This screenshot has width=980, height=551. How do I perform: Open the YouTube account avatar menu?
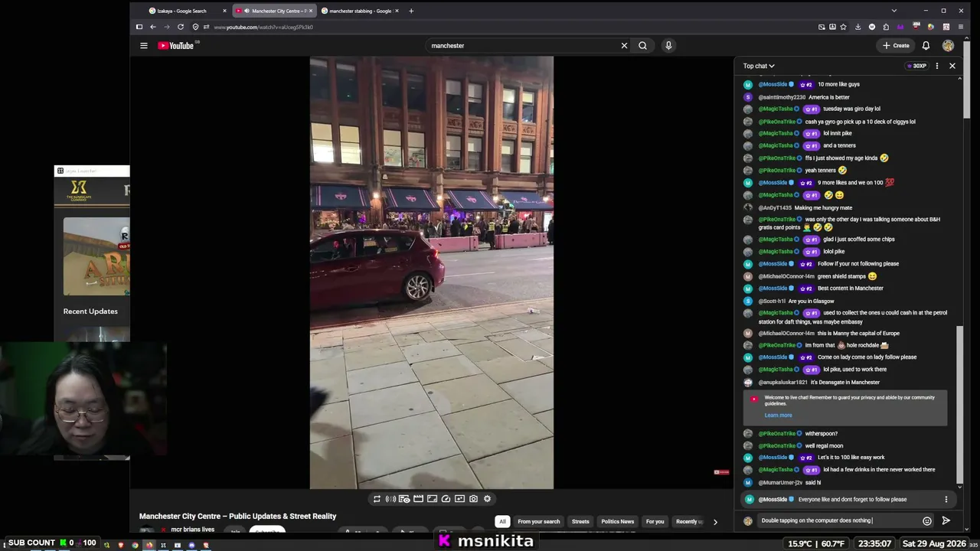click(948, 45)
